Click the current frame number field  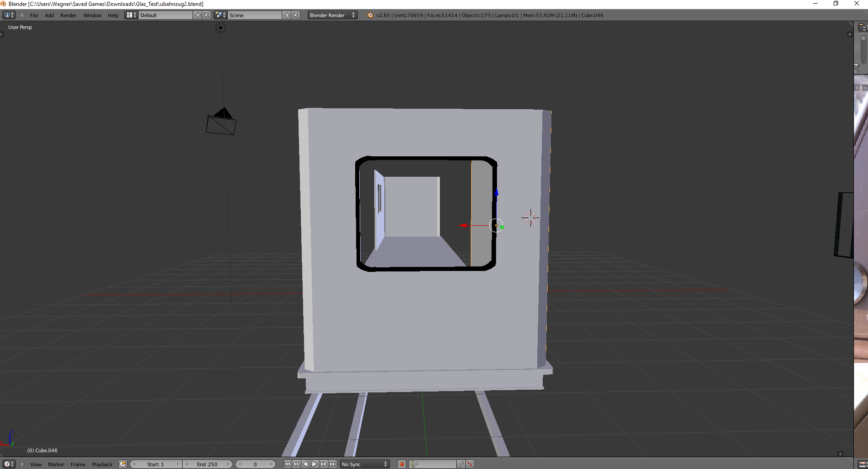[256, 464]
